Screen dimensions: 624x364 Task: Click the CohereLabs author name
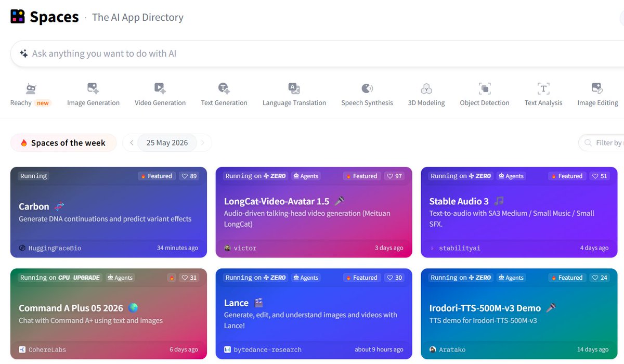(47, 349)
